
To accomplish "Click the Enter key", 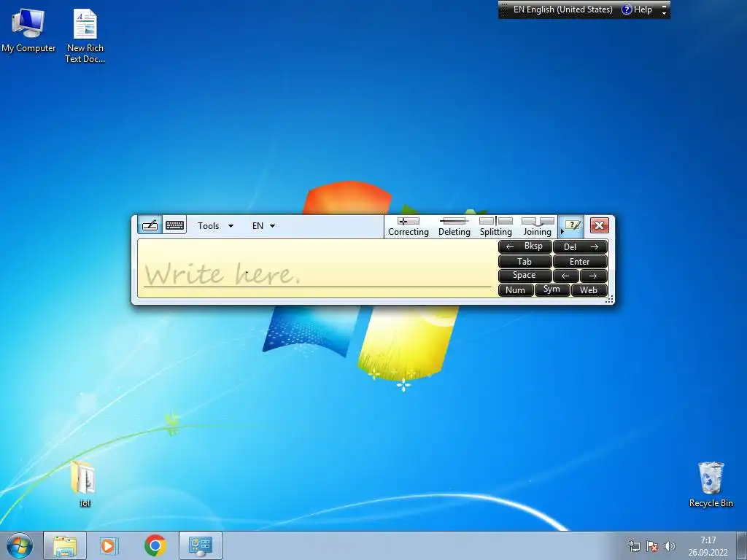I will click(580, 261).
